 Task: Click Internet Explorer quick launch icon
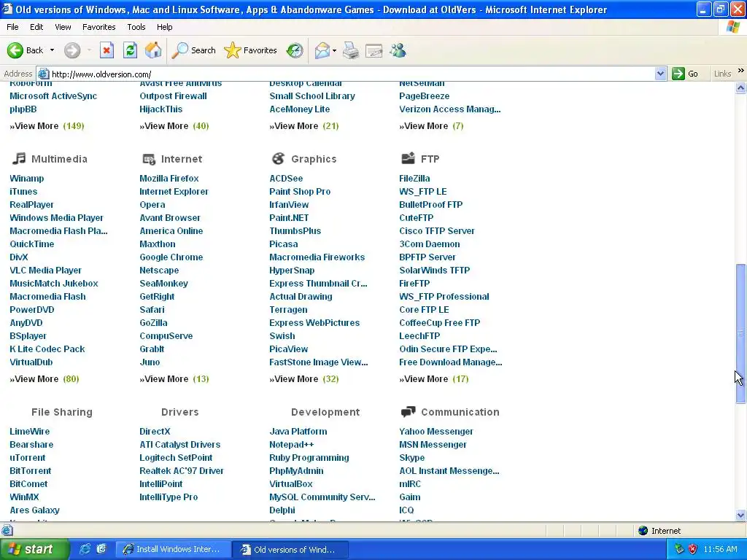coord(85,549)
